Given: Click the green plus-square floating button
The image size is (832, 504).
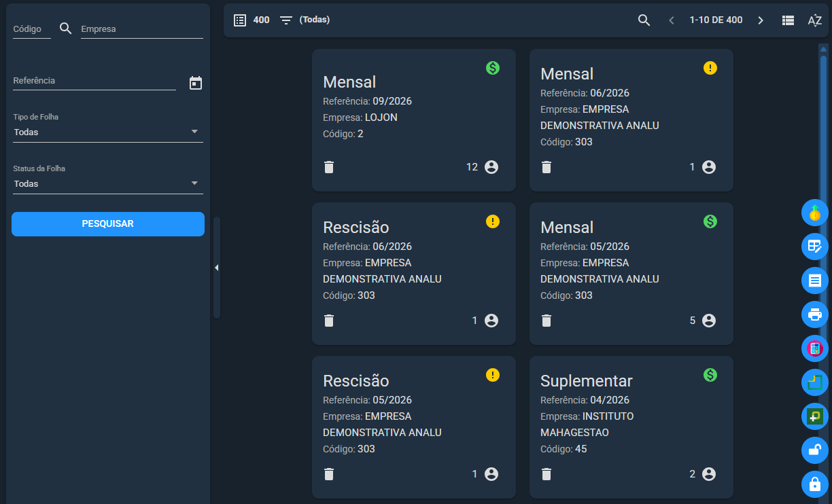Looking at the screenshot, I should point(815,416).
